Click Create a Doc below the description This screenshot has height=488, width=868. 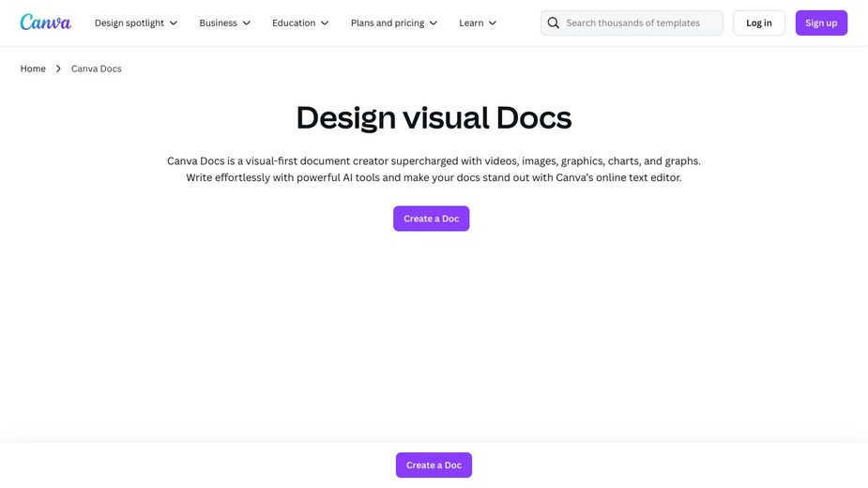tap(432, 219)
